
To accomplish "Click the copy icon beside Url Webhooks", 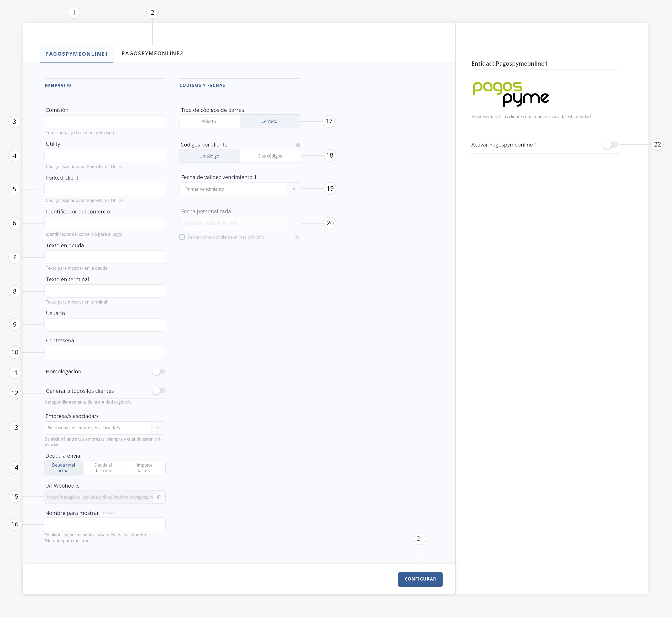I will [x=159, y=497].
